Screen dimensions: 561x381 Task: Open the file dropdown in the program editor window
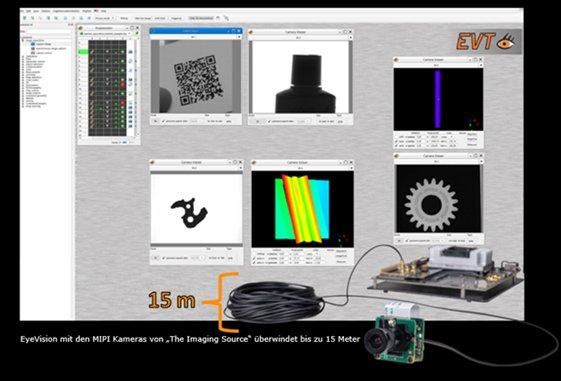[x=130, y=33]
